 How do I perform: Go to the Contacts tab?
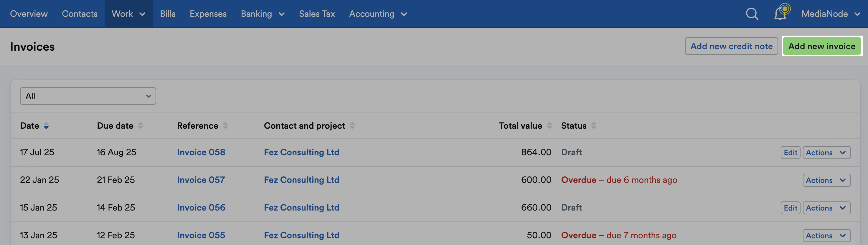pyautogui.click(x=80, y=14)
